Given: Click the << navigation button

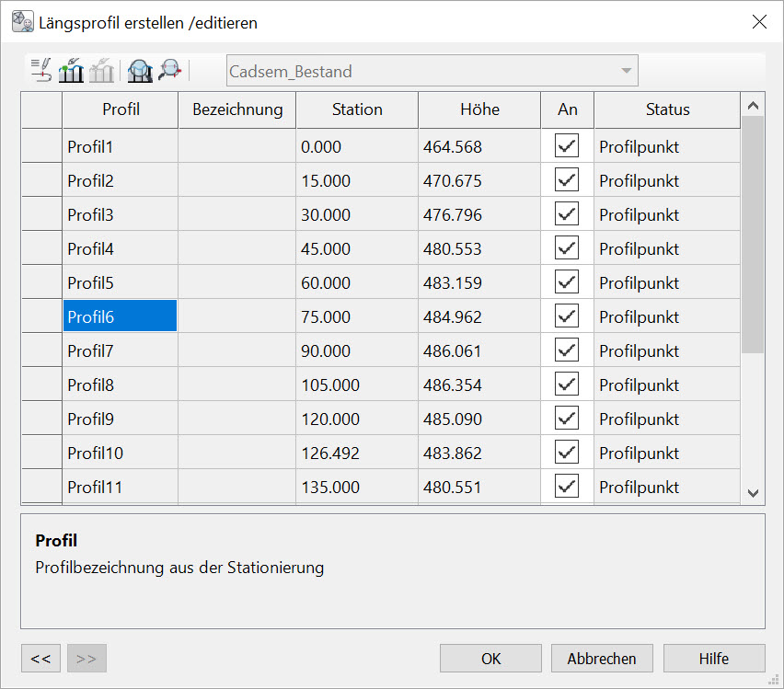Looking at the screenshot, I should click(x=40, y=659).
